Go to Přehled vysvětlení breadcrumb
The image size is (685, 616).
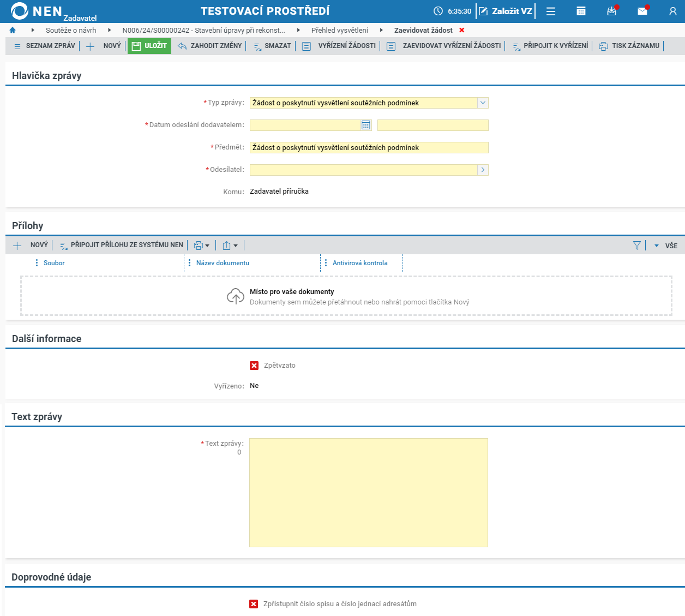click(x=340, y=31)
